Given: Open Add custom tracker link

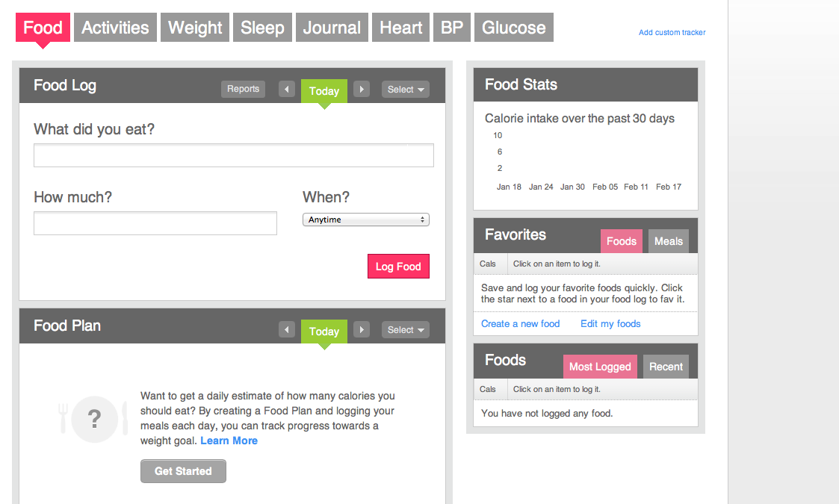Looking at the screenshot, I should (x=672, y=33).
